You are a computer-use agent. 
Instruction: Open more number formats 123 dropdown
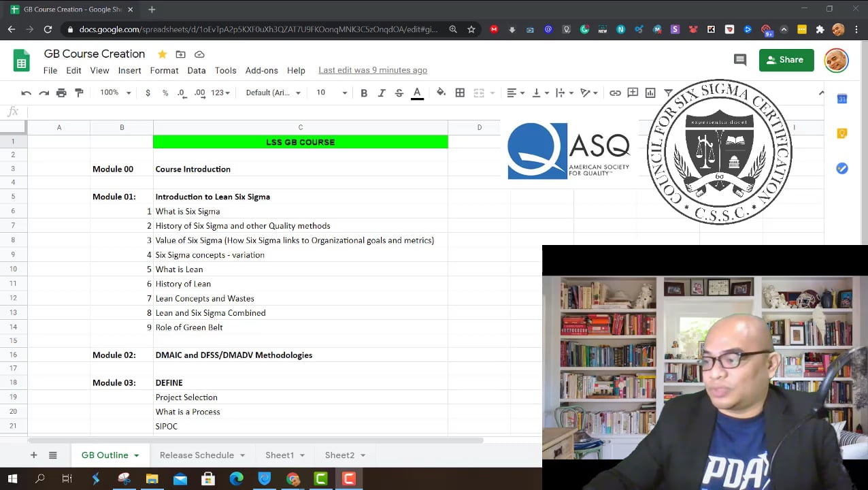[220, 93]
